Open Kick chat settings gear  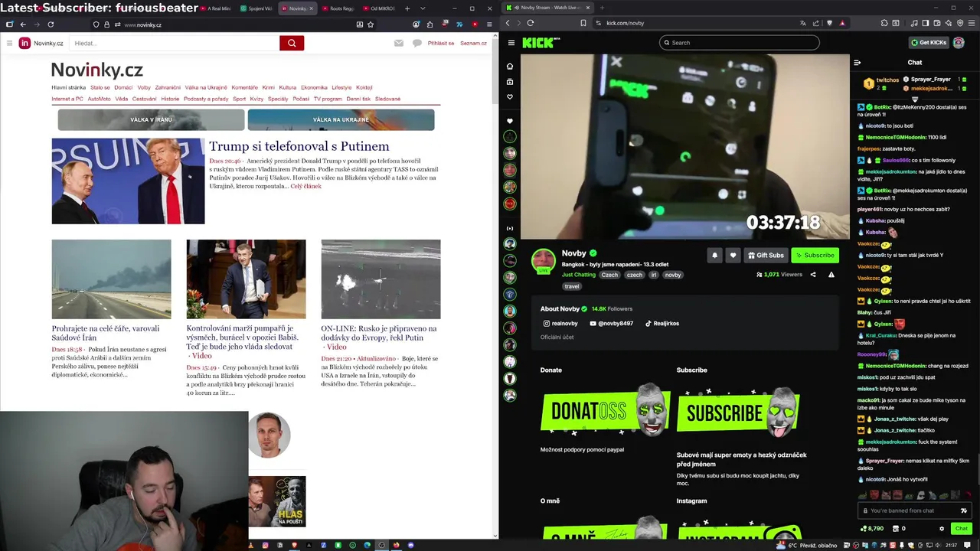942,529
